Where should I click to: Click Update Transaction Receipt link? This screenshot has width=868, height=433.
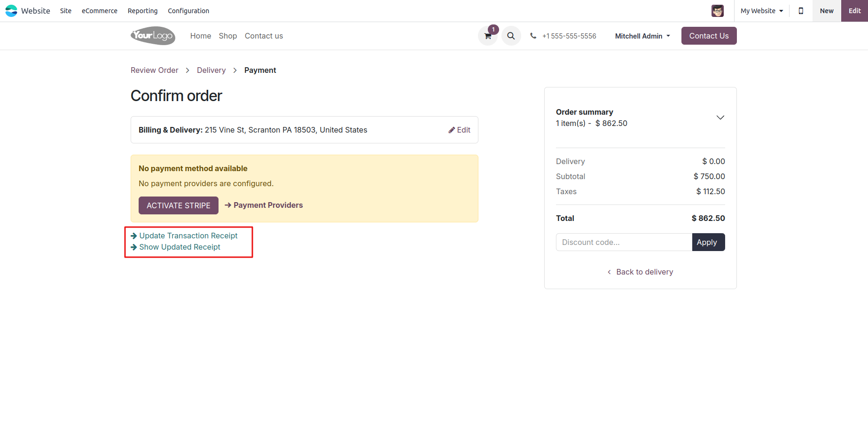188,236
